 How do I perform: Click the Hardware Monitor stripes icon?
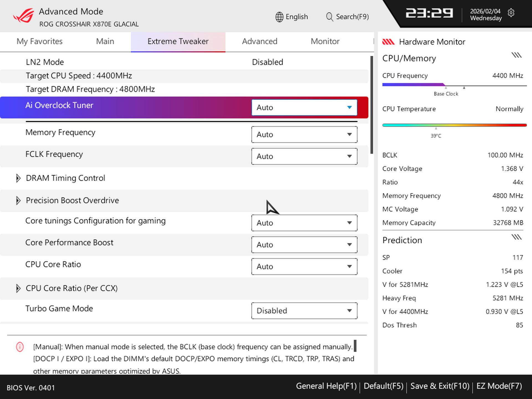389,42
